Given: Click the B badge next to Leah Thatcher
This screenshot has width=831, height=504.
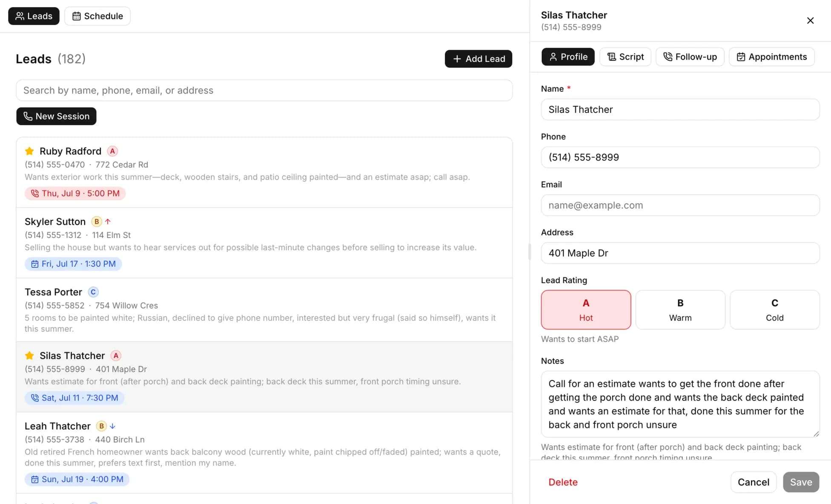Looking at the screenshot, I should pyautogui.click(x=101, y=426).
